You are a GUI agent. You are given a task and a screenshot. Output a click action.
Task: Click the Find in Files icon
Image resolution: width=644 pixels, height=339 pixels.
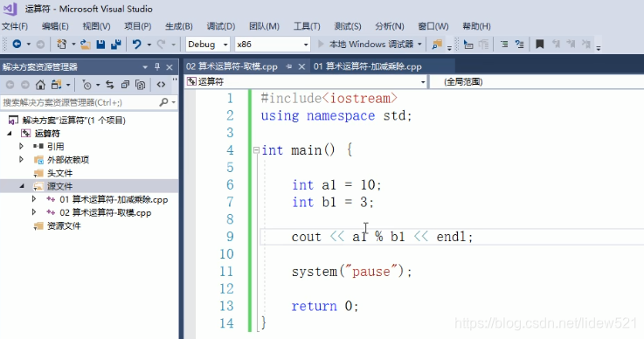[x=437, y=44]
